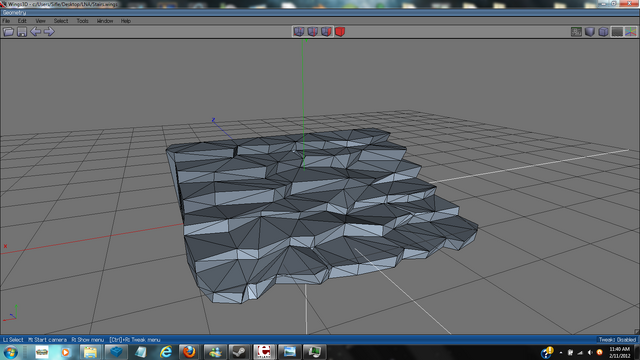This screenshot has height=360, width=640.
Task: Open the Tools menu
Action: pyautogui.click(x=82, y=21)
